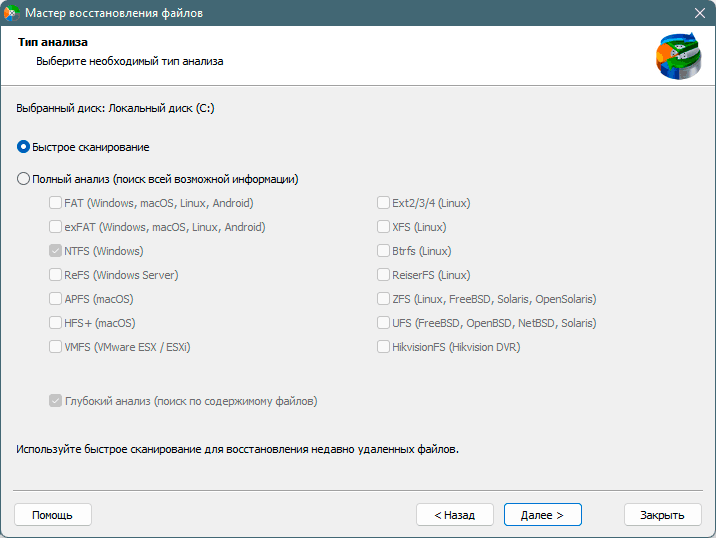
Task: Open help via the Помощь button
Action: point(53,515)
